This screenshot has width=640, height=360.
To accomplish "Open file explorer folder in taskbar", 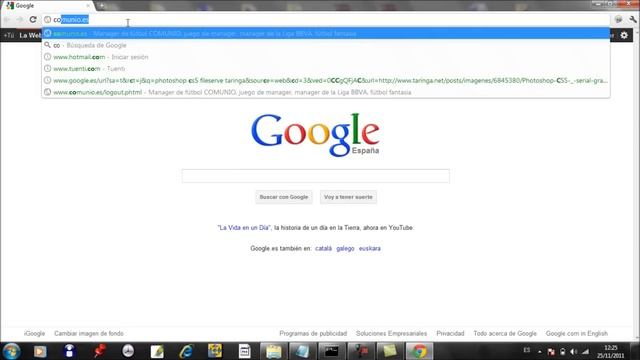I will [273, 351].
